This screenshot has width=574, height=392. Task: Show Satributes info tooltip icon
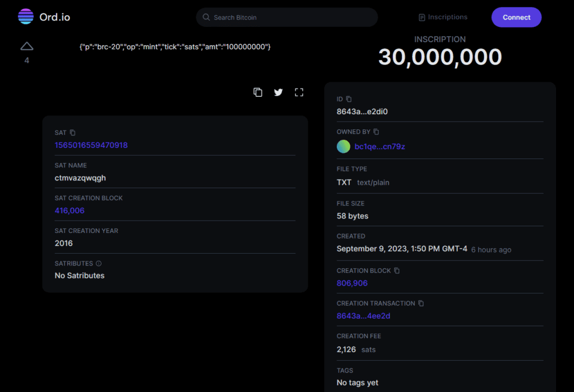tap(99, 263)
